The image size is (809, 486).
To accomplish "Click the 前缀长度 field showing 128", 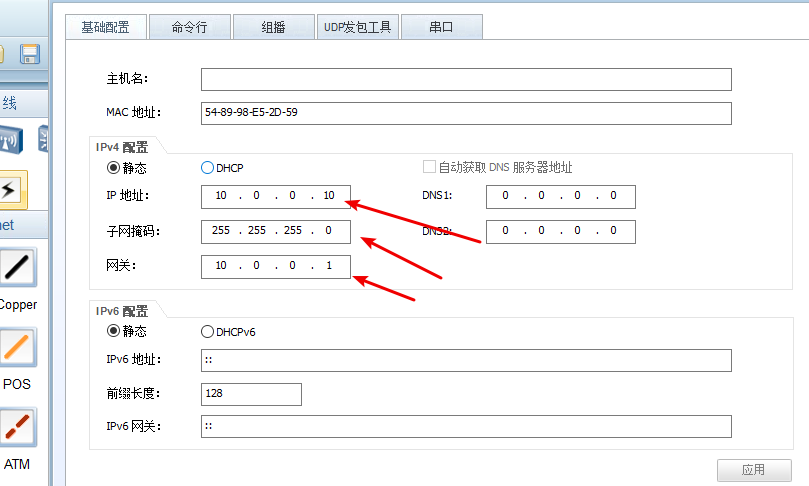I will [x=251, y=394].
